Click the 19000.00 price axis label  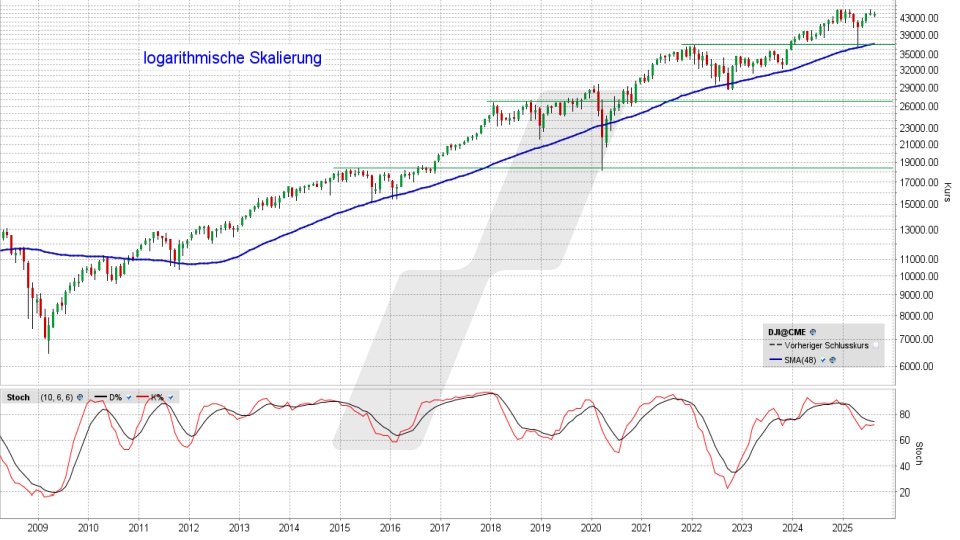(x=919, y=162)
